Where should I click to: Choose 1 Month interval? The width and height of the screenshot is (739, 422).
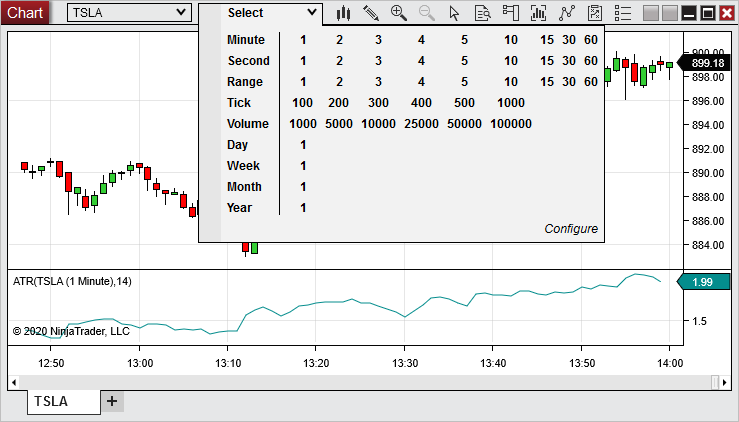(x=303, y=187)
